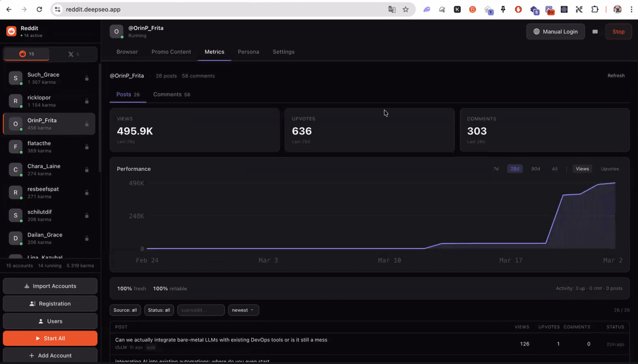The width and height of the screenshot is (638, 364).
Task: Switch the chart to Upvotes mode
Action: tap(610, 168)
